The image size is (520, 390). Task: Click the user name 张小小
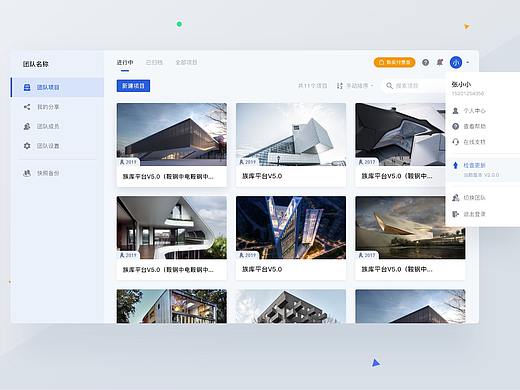pyautogui.click(x=461, y=84)
